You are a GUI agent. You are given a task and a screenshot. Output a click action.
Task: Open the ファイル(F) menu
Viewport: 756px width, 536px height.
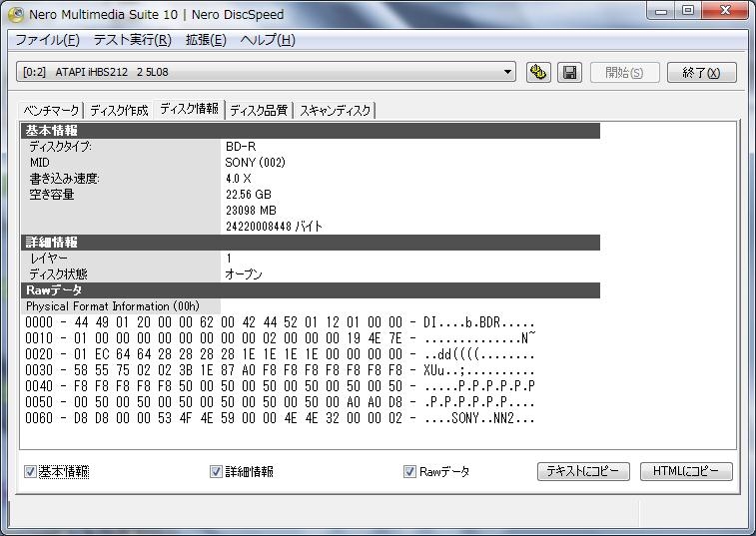[x=47, y=40]
